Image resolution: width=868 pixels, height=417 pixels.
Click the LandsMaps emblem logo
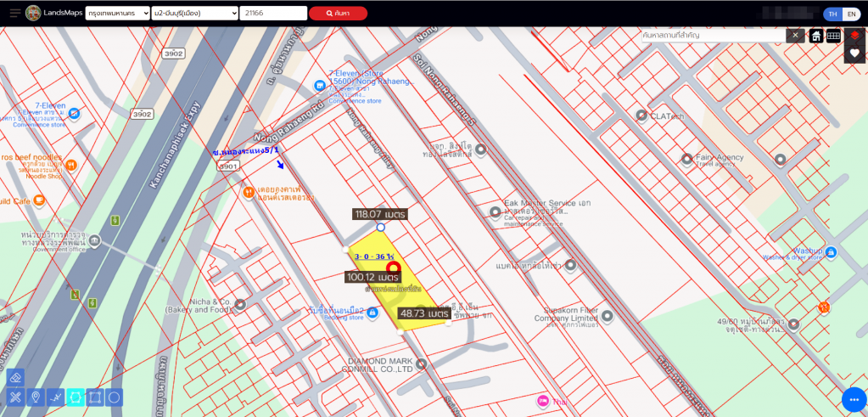[33, 13]
